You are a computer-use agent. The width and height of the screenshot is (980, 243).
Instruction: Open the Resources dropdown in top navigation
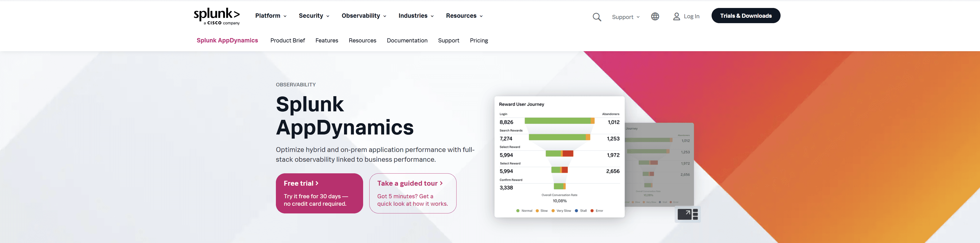coord(464,16)
